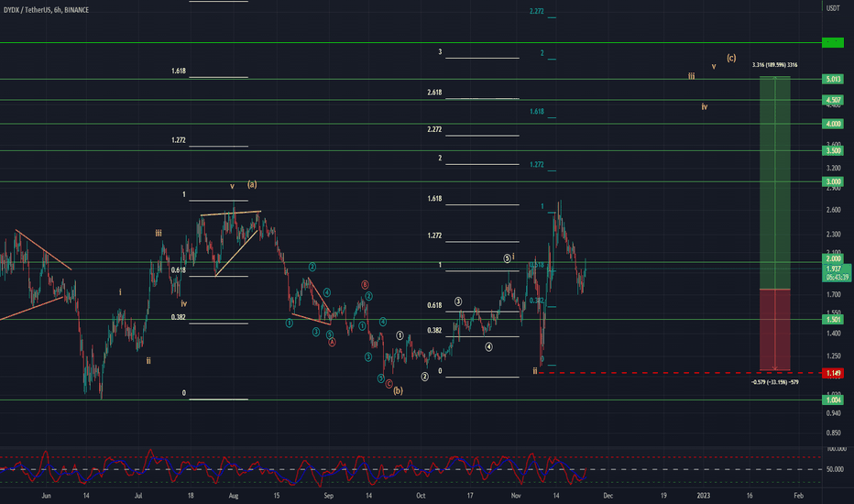The image size is (854, 504).
Task: Click the 3.500 horizontal line price label
Action: pos(833,150)
